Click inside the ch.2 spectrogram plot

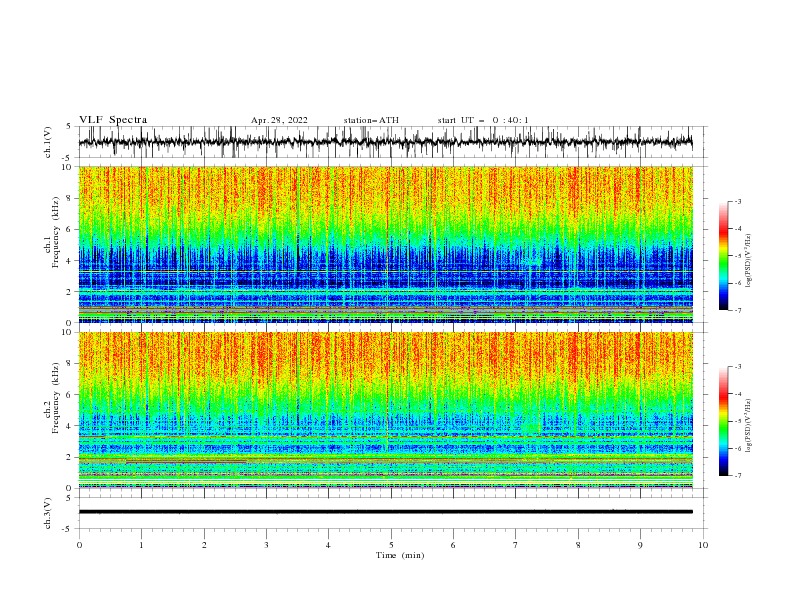pyautogui.click(x=385, y=410)
